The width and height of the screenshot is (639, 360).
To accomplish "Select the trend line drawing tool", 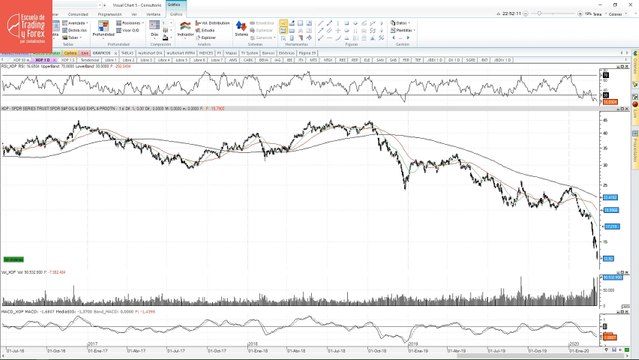I will [321, 23].
